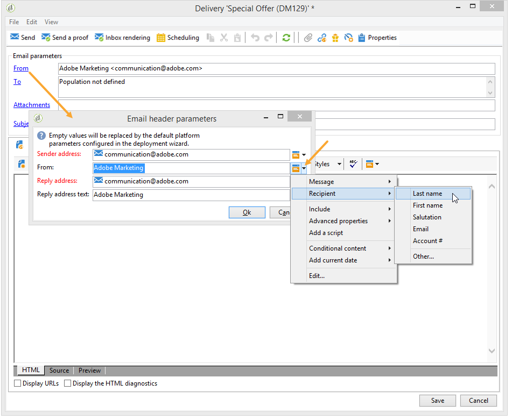Confirm header parameters with the Ok button

[247, 212]
